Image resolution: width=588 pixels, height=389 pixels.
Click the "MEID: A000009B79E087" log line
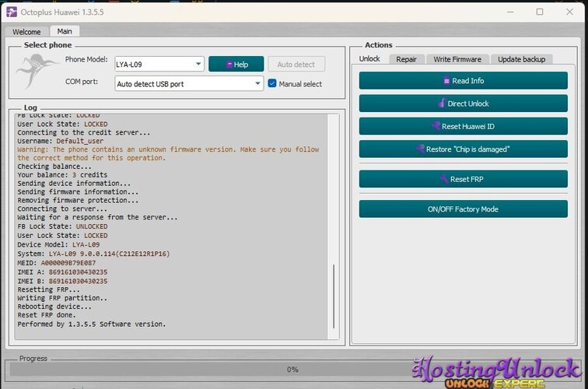click(56, 263)
